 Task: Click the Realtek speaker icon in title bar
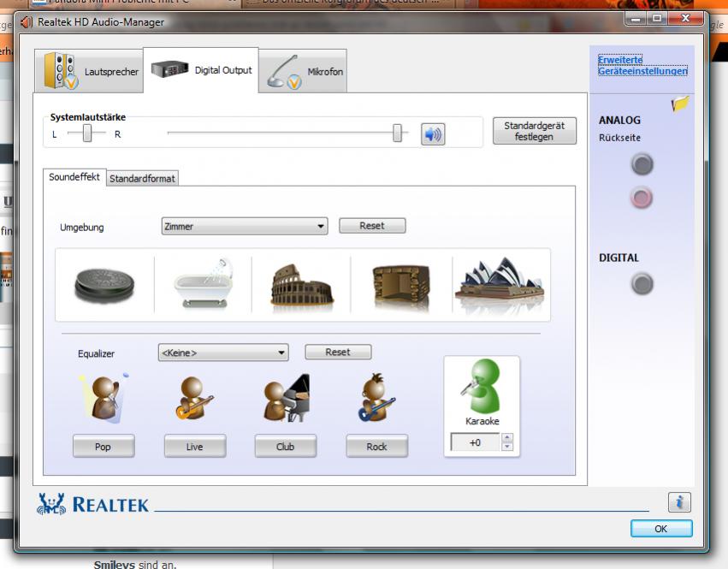pyautogui.click(x=27, y=22)
